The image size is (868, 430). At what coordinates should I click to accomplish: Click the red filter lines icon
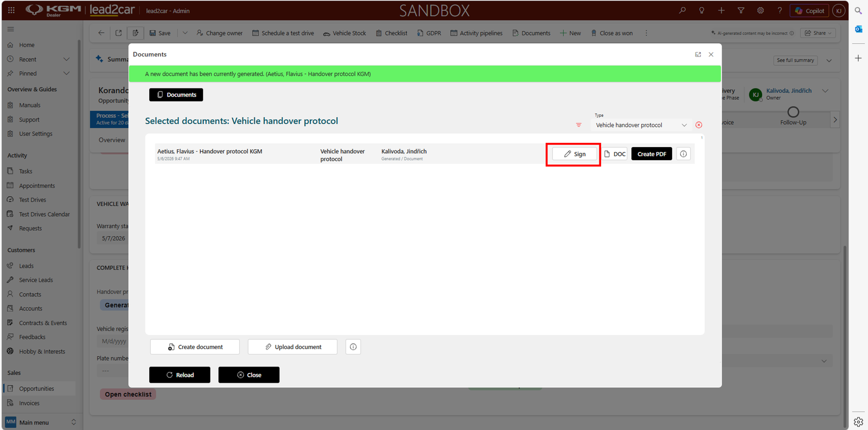tap(579, 125)
